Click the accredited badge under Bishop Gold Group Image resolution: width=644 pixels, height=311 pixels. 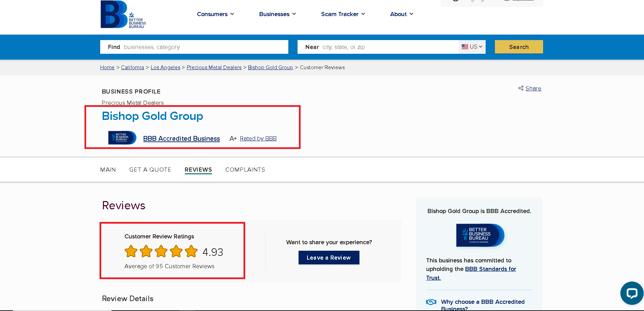pyautogui.click(x=122, y=138)
